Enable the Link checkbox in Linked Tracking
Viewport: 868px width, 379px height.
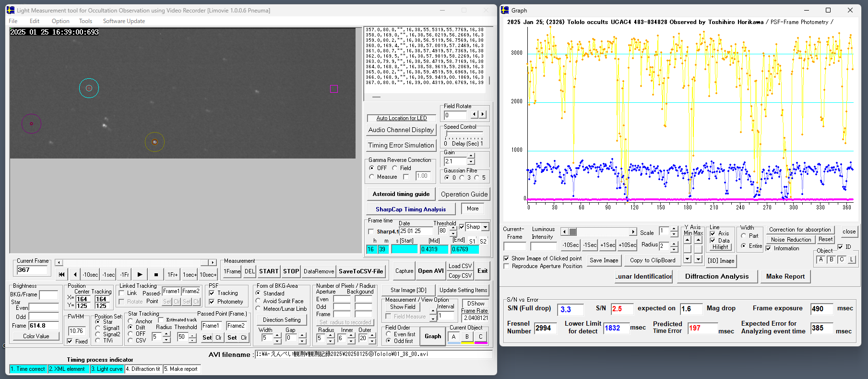coord(122,293)
